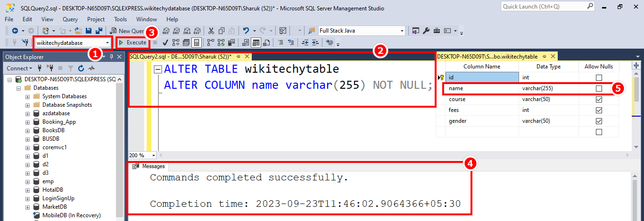The width and height of the screenshot is (644, 221).
Task: Switch to the wikitechytable designer tab
Action: pos(487,56)
